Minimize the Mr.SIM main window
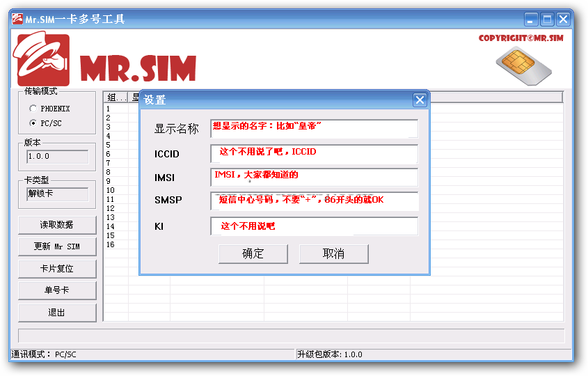The width and height of the screenshot is (588, 376). (x=531, y=19)
